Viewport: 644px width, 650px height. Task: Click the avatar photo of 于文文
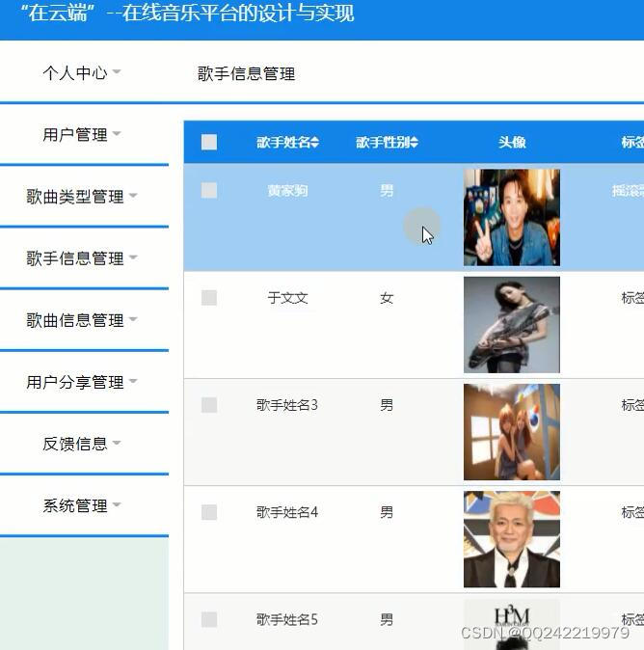(512, 325)
